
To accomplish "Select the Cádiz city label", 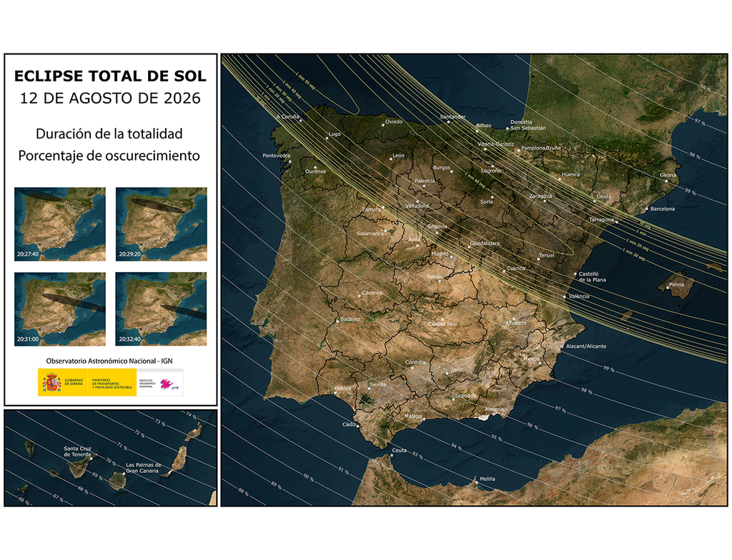I will pyautogui.click(x=349, y=425).
